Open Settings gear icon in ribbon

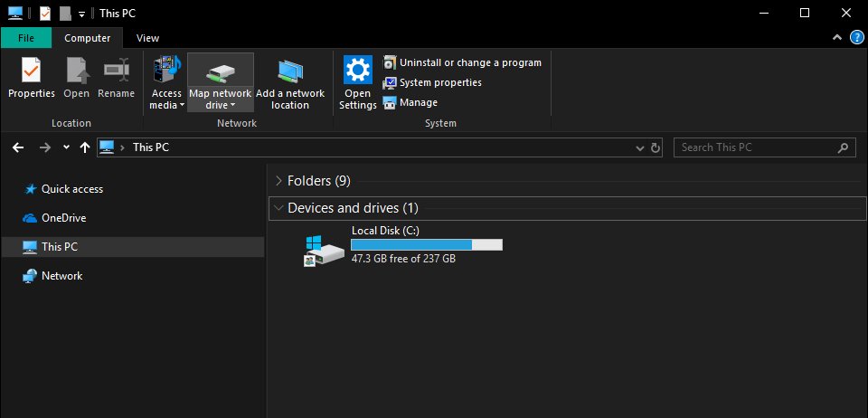pyautogui.click(x=358, y=70)
